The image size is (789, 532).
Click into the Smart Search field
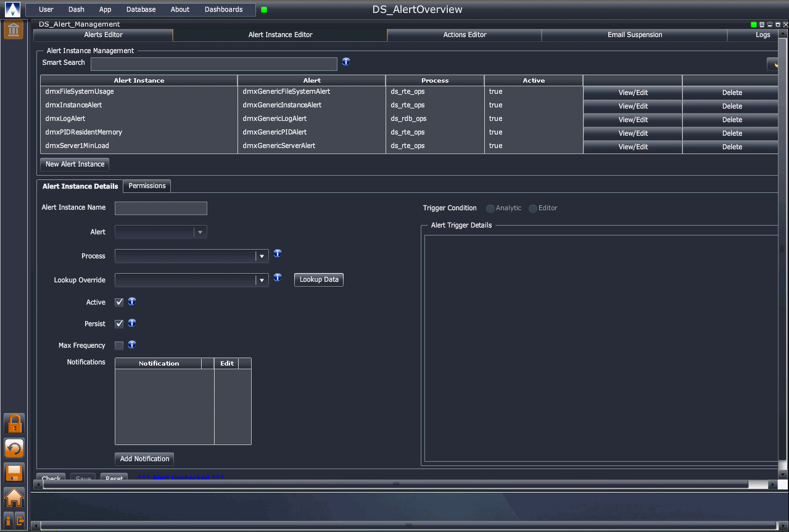pyautogui.click(x=214, y=63)
